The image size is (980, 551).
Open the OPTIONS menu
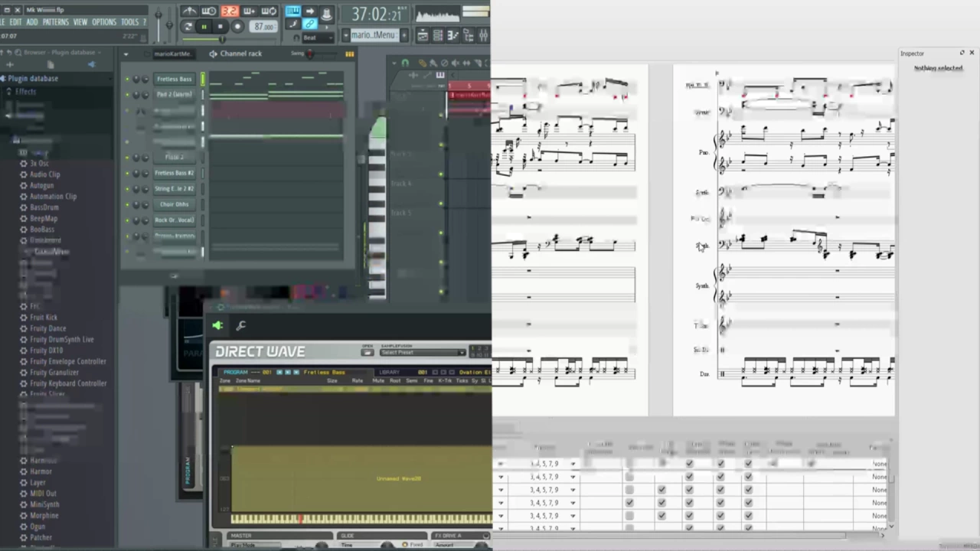[104, 21]
